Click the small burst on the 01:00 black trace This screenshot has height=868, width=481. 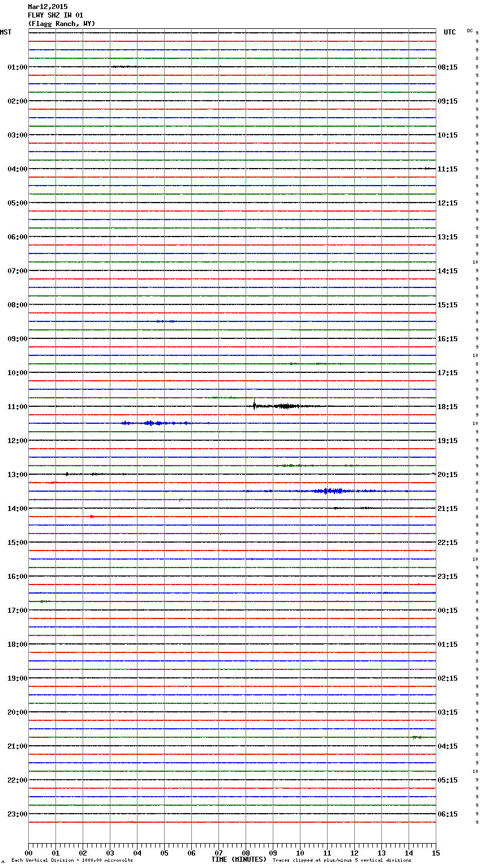124,67
